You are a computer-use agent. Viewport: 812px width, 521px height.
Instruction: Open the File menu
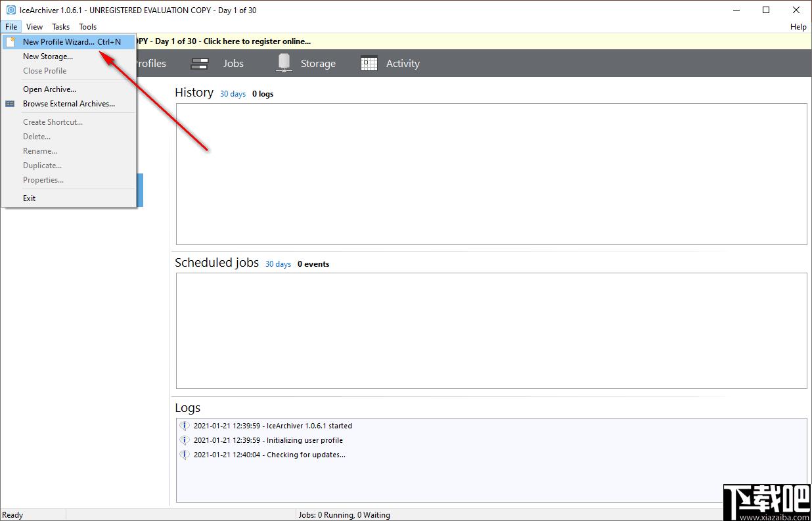coord(11,27)
